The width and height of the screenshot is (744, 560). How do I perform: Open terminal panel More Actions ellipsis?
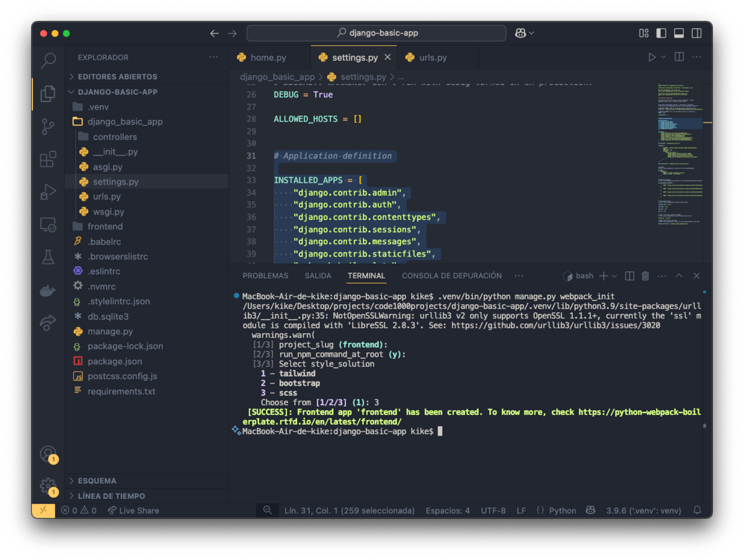tap(662, 276)
